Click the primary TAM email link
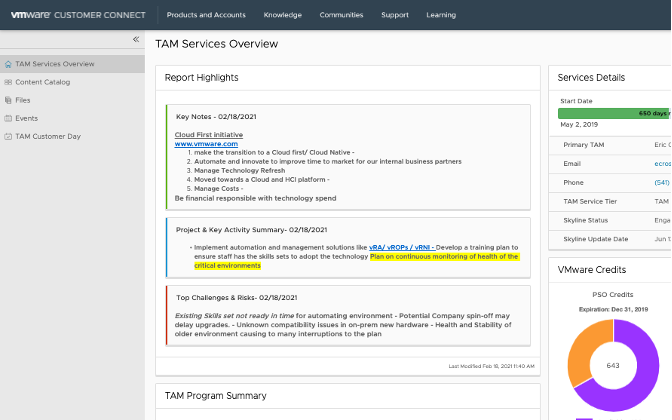672x420 pixels. click(663, 164)
